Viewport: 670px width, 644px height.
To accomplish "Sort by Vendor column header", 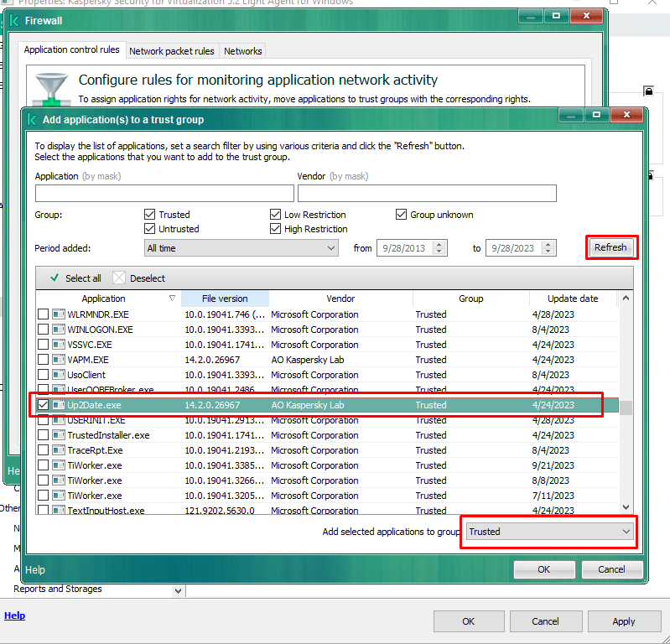I will point(340,299).
